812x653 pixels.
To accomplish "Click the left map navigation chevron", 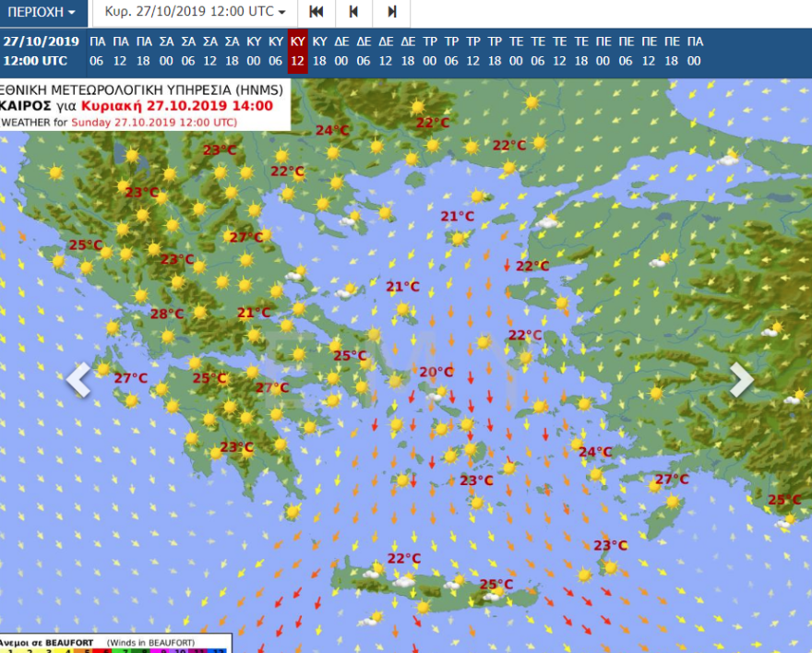I will (78, 378).
